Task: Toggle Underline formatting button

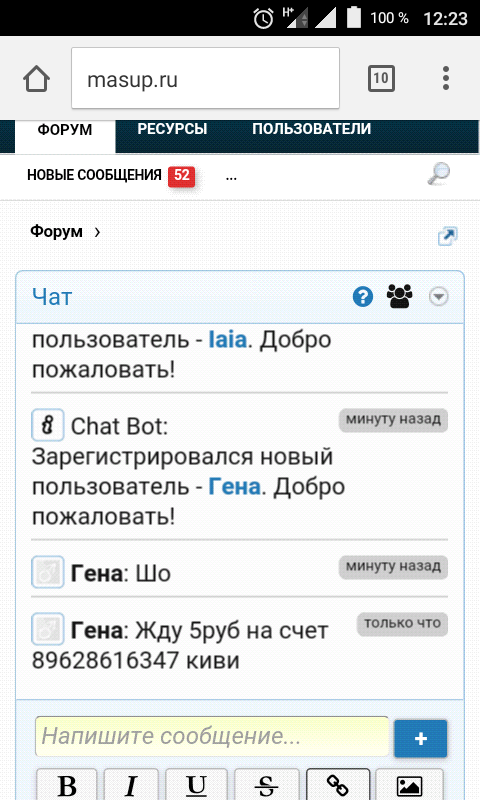Action: pos(196,784)
